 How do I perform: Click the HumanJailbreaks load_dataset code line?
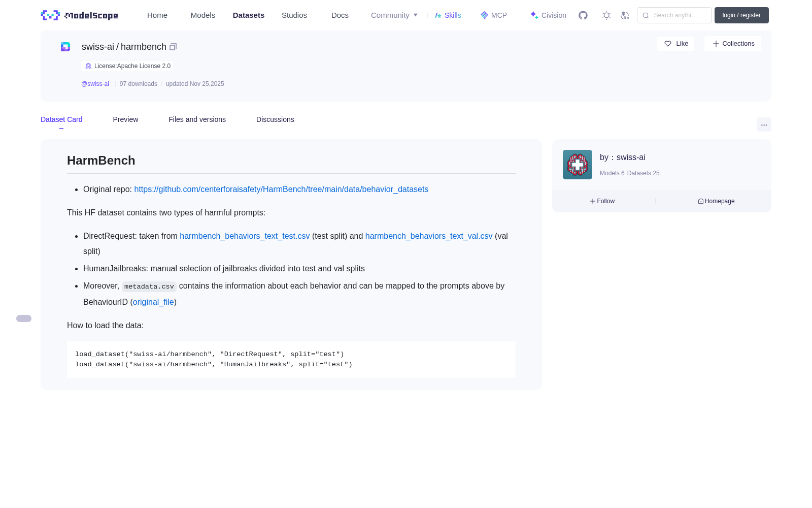(214, 364)
